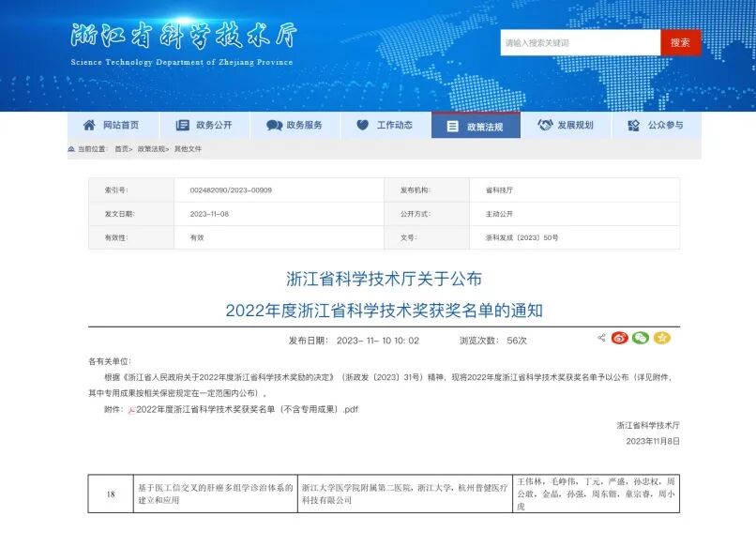
Task: Click the 工作动态 heart icon
Action: (365, 125)
